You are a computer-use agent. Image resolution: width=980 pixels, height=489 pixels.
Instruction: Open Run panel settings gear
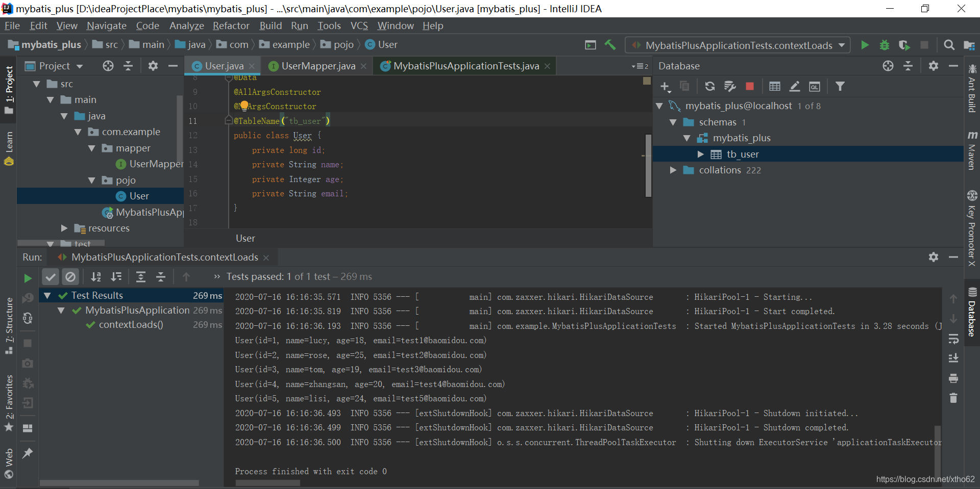[x=933, y=257]
